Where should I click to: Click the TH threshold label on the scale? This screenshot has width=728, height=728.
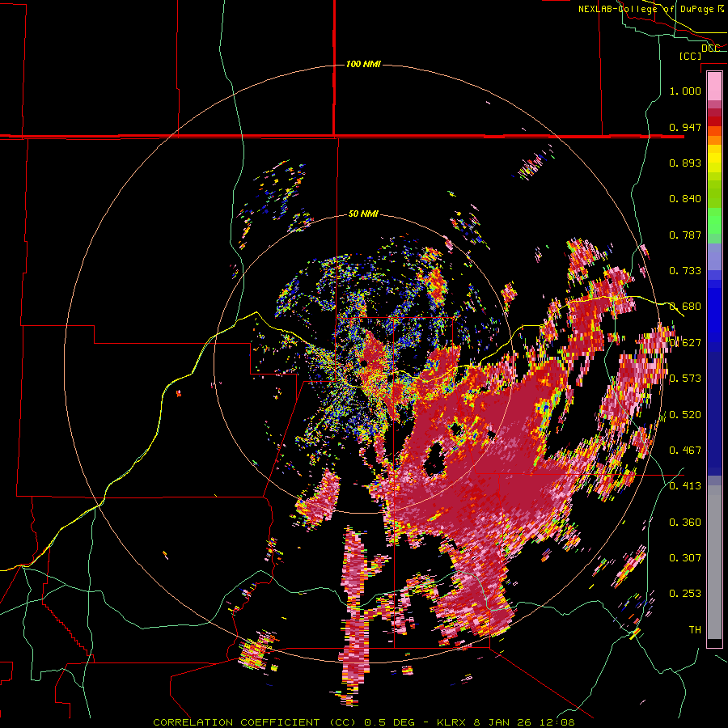click(x=695, y=630)
